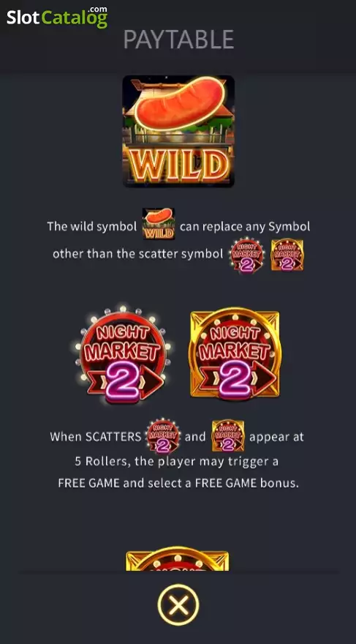Click the 'can replace any Symbol' text

(245, 226)
